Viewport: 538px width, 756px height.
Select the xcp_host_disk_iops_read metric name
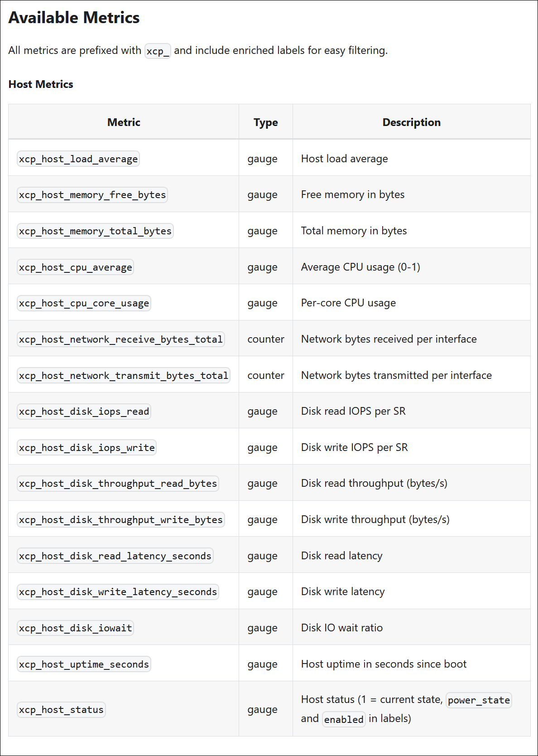pos(84,412)
